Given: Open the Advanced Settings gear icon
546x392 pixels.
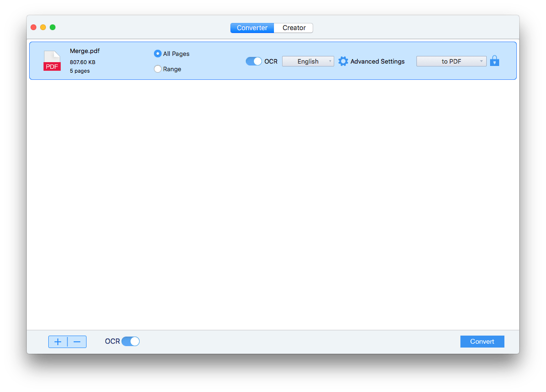Looking at the screenshot, I should 343,61.
